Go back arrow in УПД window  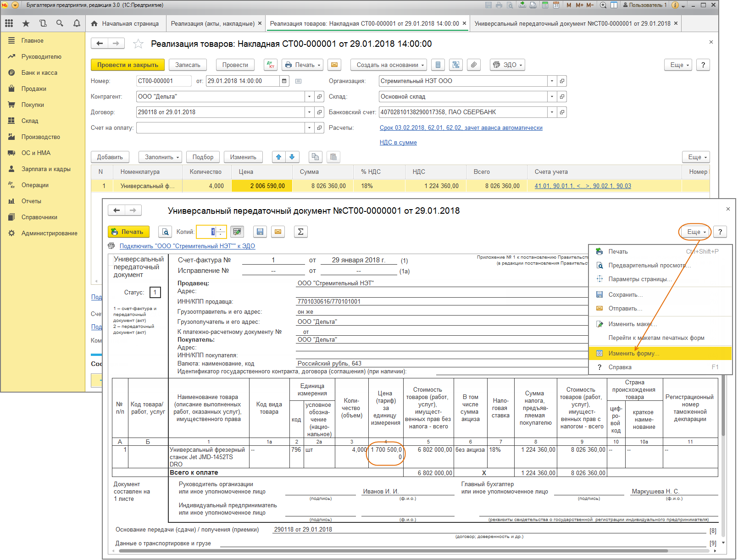point(117,211)
